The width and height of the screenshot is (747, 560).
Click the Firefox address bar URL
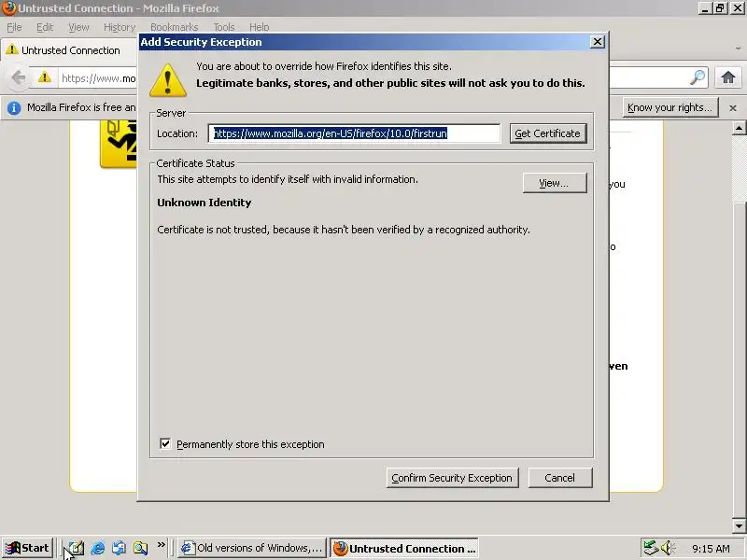click(x=98, y=78)
